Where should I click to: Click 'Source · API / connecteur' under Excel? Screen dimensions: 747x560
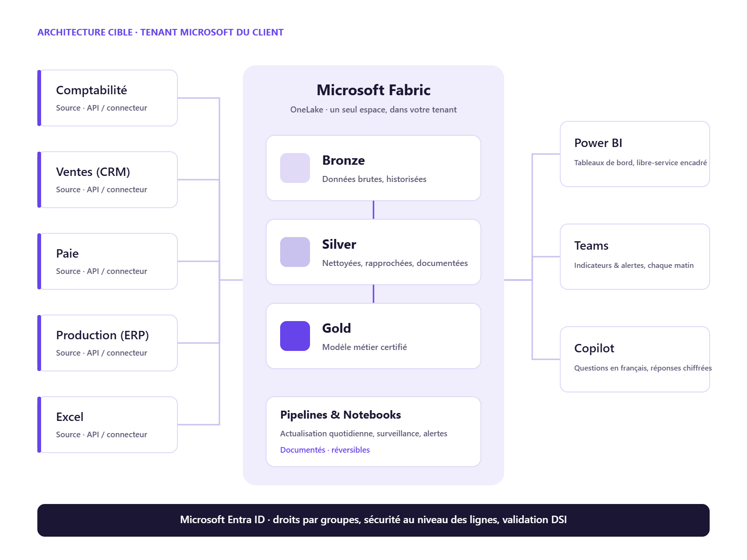(x=101, y=434)
